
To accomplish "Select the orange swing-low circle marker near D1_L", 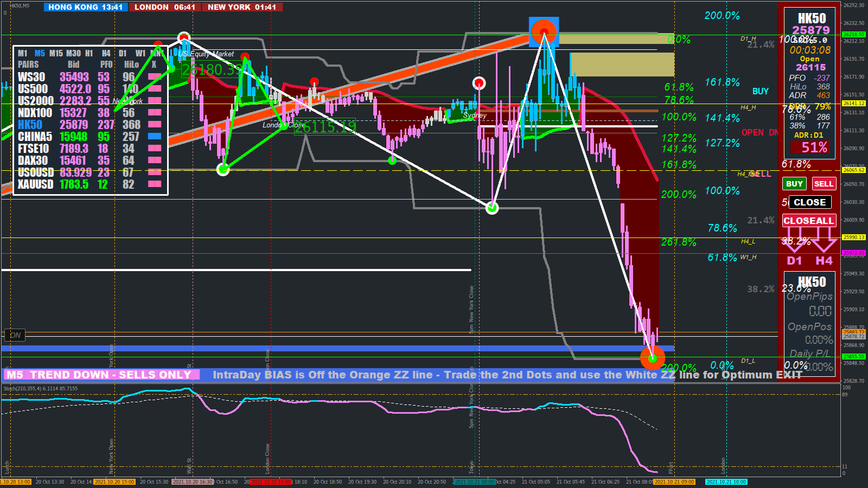I will click(x=653, y=358).
